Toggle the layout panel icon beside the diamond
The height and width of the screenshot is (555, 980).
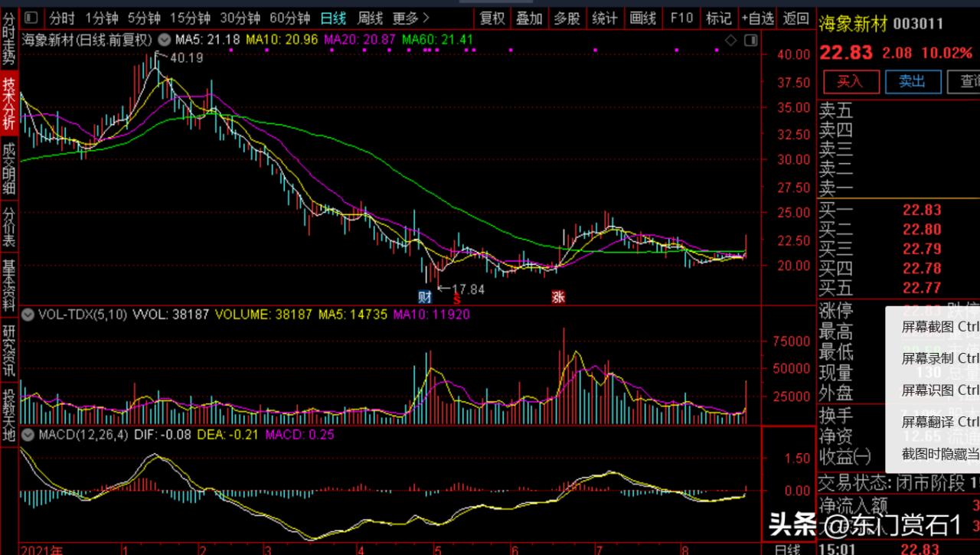coord(750,40)
